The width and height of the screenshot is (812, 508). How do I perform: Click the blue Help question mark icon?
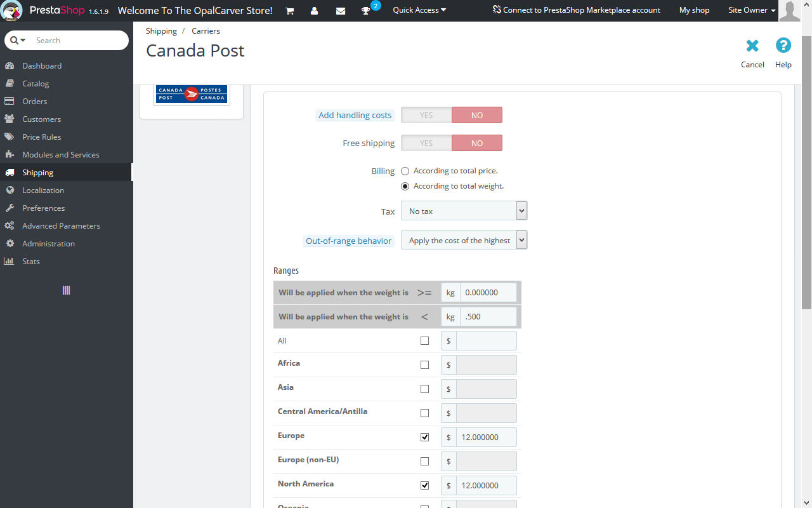(783, 46)
